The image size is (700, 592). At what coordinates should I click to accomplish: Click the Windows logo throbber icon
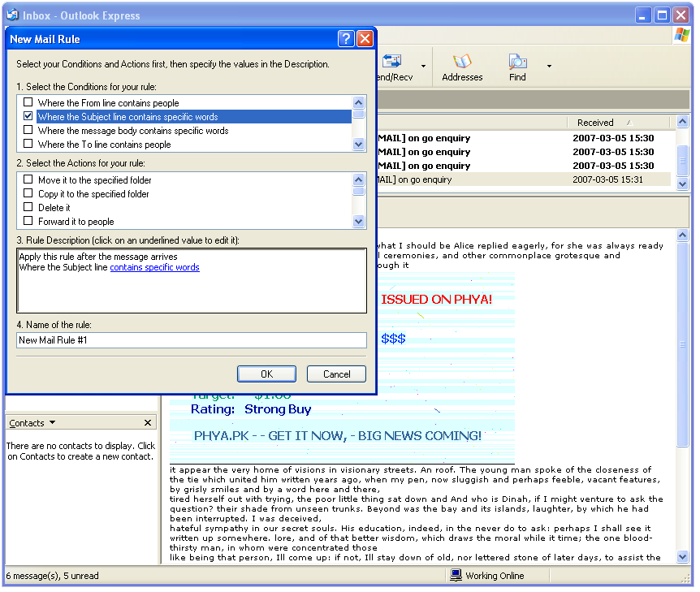681,35
